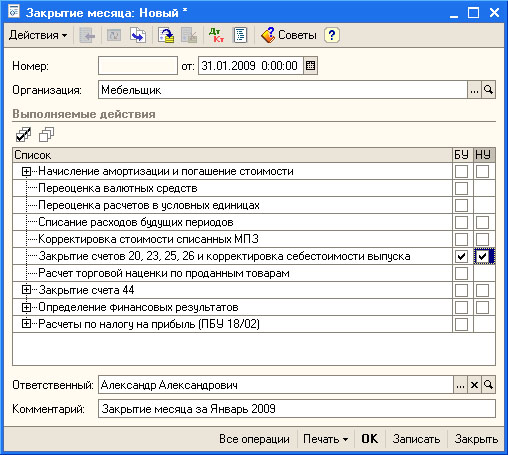The image size is (508, 455).
Task: Enable БУ checkbox for Списание расходов будущих периодов
Action: coord(461,222)
